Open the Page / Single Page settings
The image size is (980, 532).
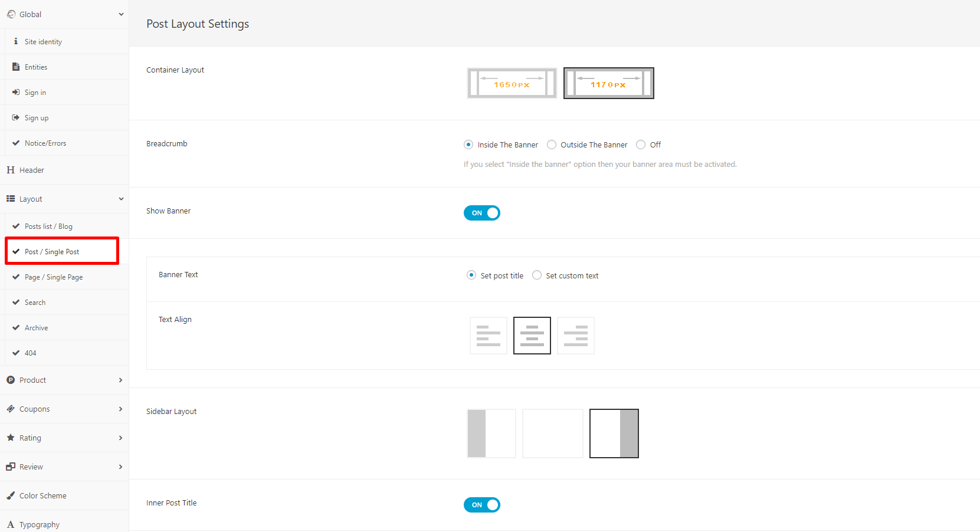click(54, 277)
